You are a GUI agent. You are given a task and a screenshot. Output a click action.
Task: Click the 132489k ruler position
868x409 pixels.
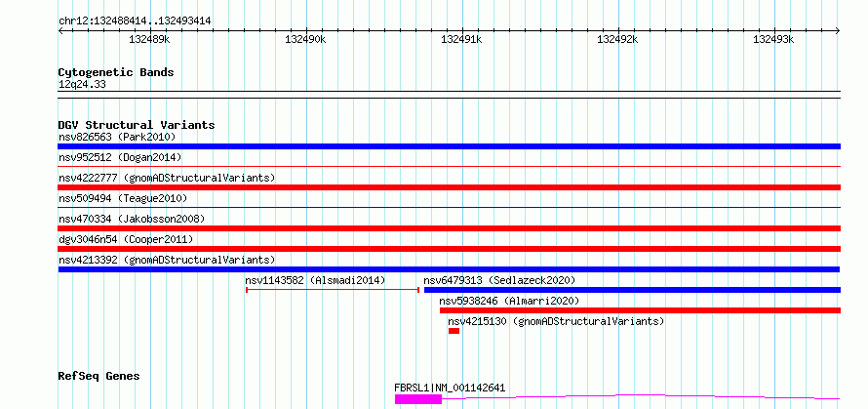149,39
